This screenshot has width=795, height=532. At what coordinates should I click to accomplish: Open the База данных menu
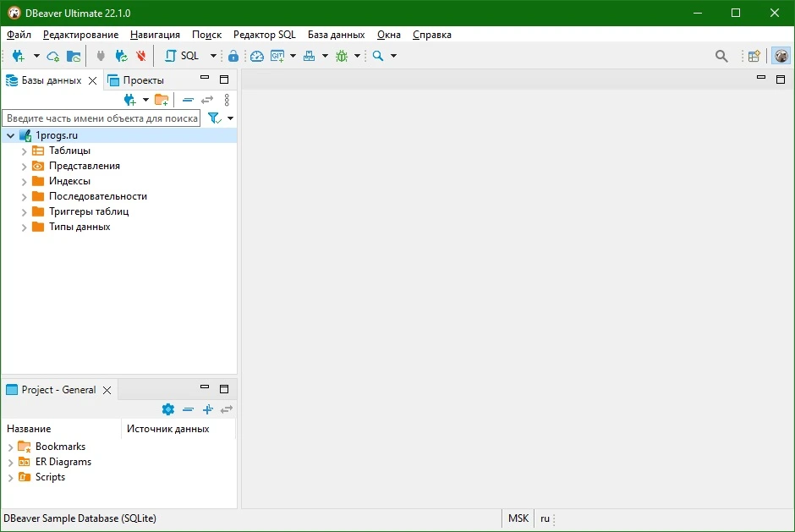[x=336, y=35]
